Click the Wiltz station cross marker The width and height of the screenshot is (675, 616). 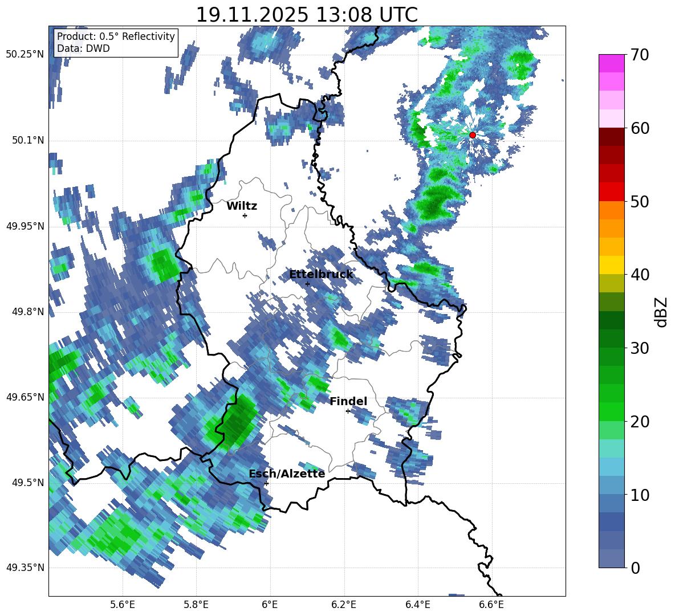(x=245, y=215)
